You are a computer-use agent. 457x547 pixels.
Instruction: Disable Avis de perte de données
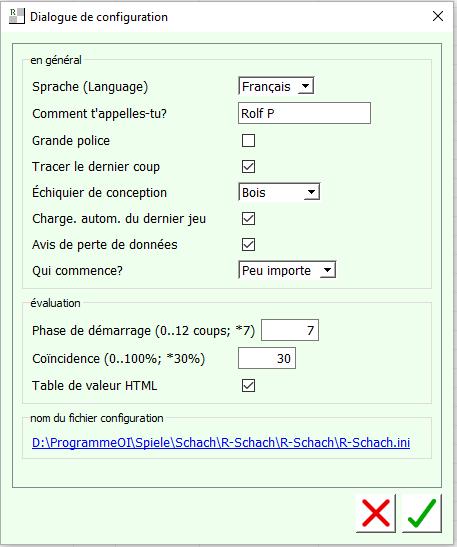(248, 245)
